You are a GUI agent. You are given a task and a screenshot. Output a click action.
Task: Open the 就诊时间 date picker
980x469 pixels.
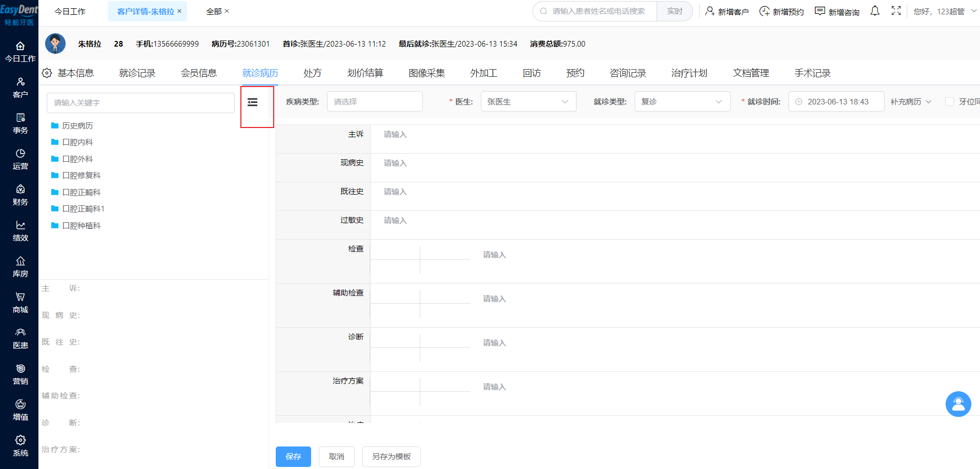click(836, 101)
